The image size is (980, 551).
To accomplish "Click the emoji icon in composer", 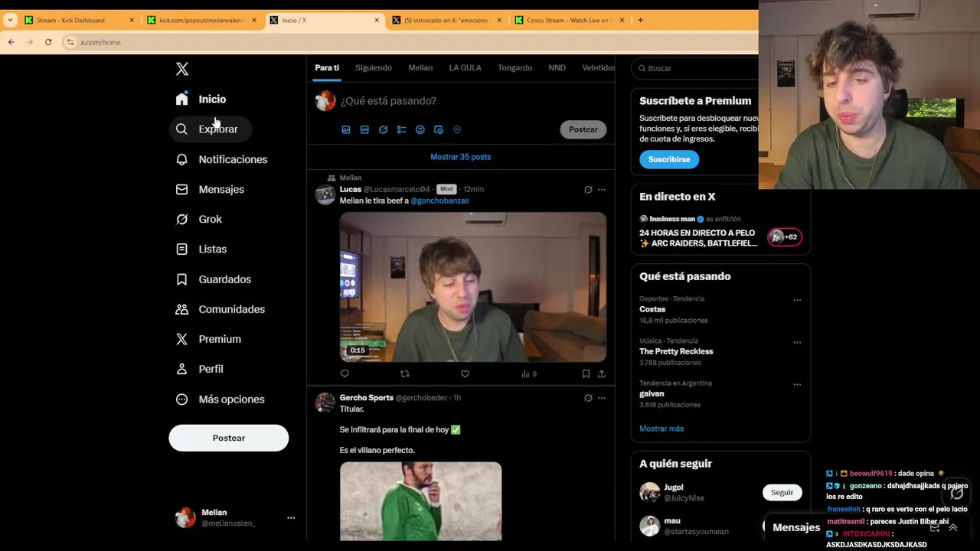I will coord(420,130).
